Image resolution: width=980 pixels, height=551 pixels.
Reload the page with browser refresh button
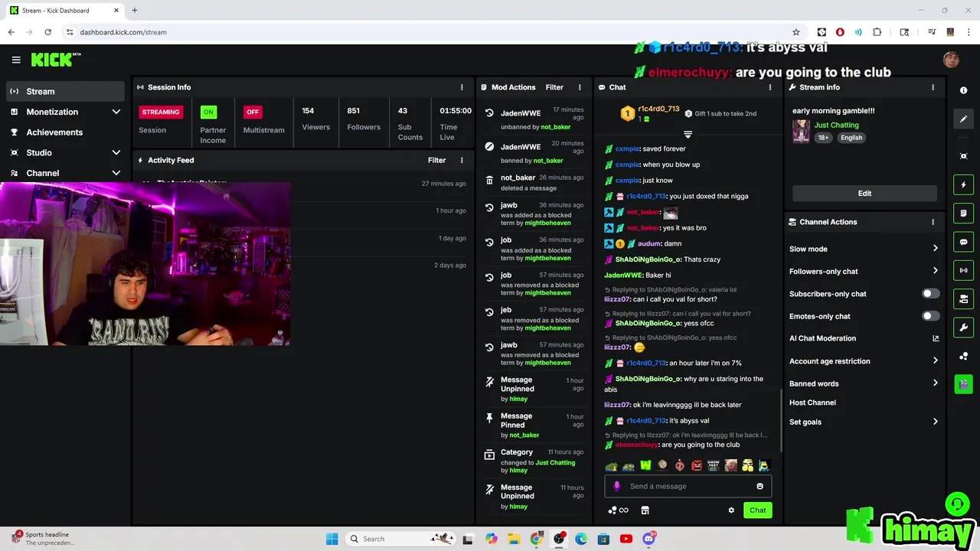(47, 32)
